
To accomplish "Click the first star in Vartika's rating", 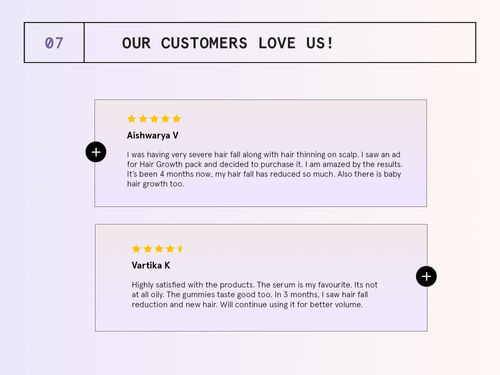I will pyautogui.click(x=136, y=249).
